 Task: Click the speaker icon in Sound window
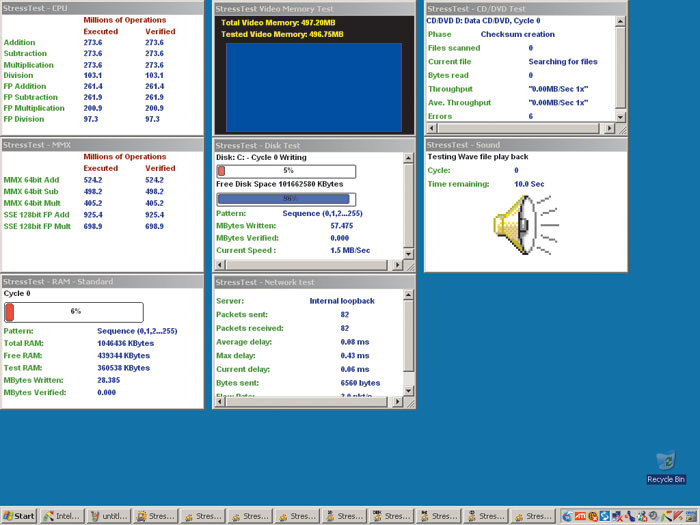(x=525, y=225)
